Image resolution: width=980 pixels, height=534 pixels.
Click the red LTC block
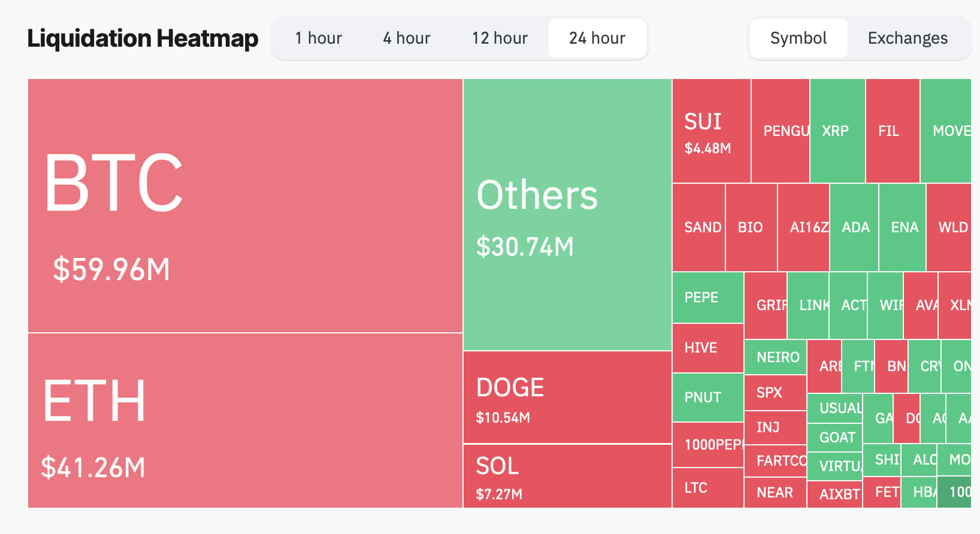click(x=707, y=488)
